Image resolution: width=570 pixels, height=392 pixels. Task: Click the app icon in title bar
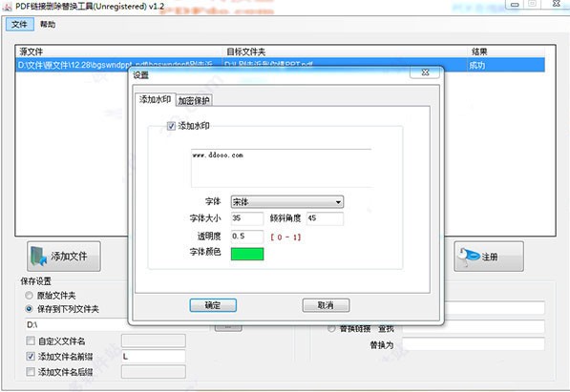pyautogui.click(x=7, y=7)
